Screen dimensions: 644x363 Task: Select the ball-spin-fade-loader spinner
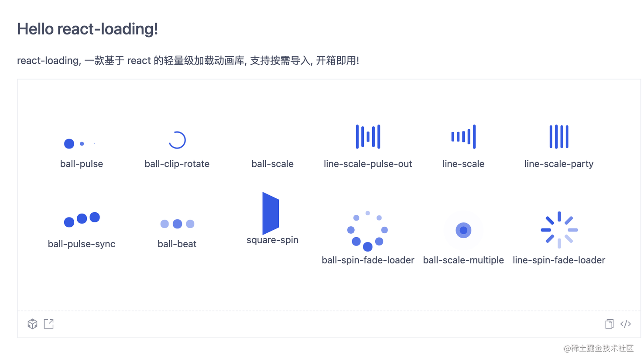pyautogui.click(x=368, y=231)
